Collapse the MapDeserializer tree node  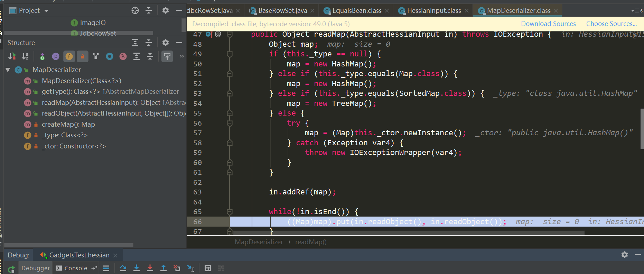(x=8, y=70)
